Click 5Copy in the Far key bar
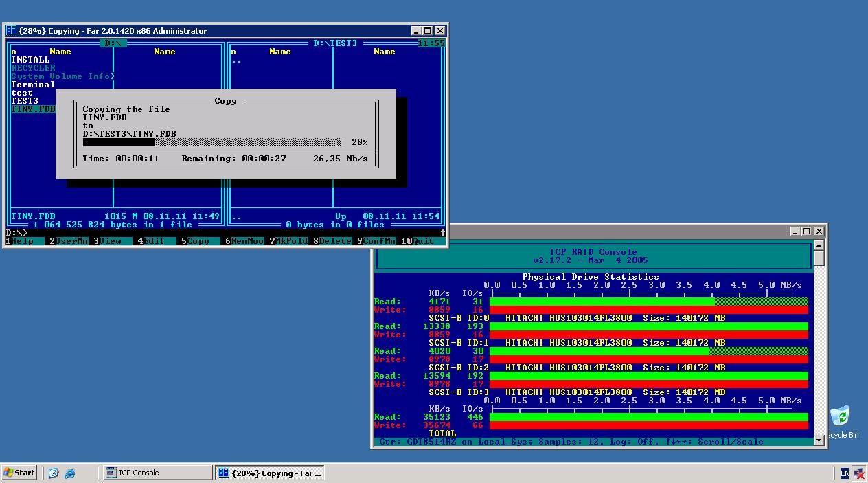868x483 pixels. pos(198,241)
